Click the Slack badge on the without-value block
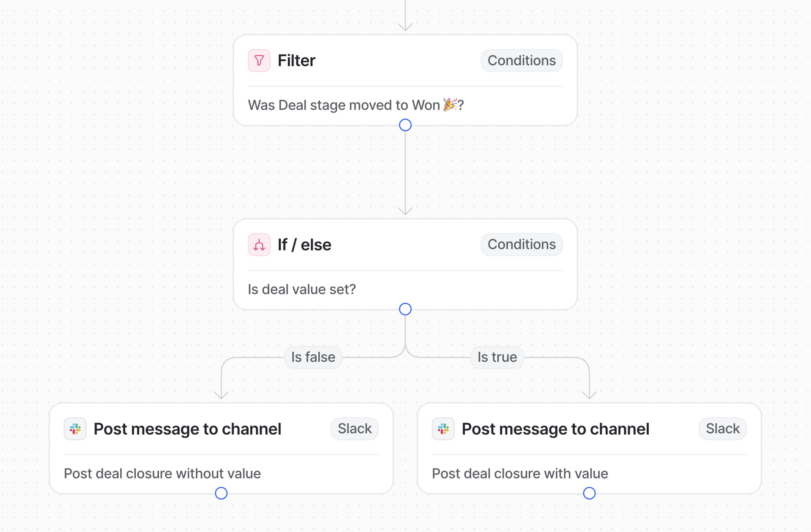 354,429
